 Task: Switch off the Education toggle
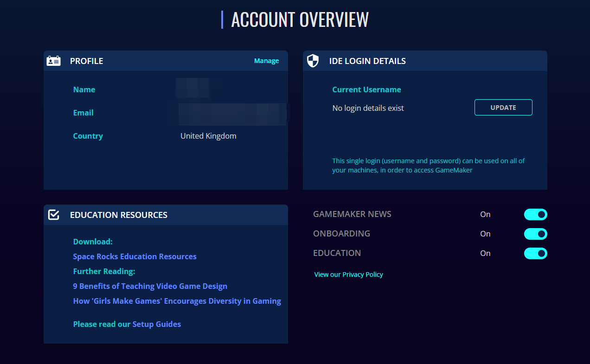pos(535,253)
